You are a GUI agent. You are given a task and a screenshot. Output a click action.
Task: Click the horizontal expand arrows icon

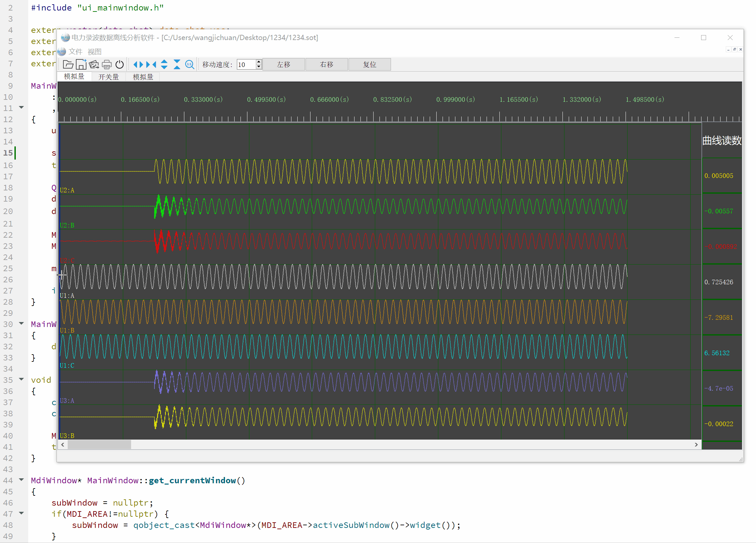click(138, 64)
